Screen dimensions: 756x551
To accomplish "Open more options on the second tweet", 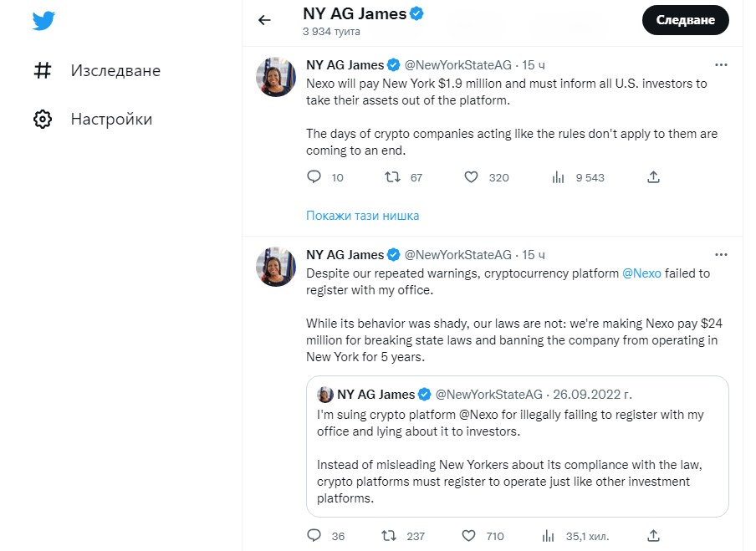I will pos(720,255).
